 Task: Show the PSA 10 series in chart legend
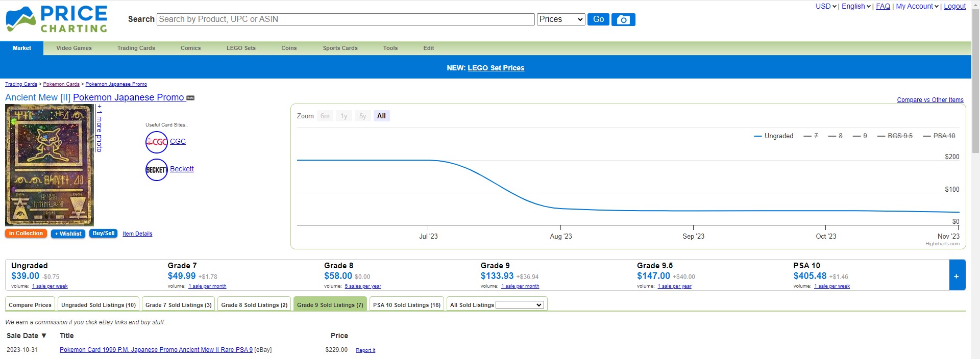point(939,136)
